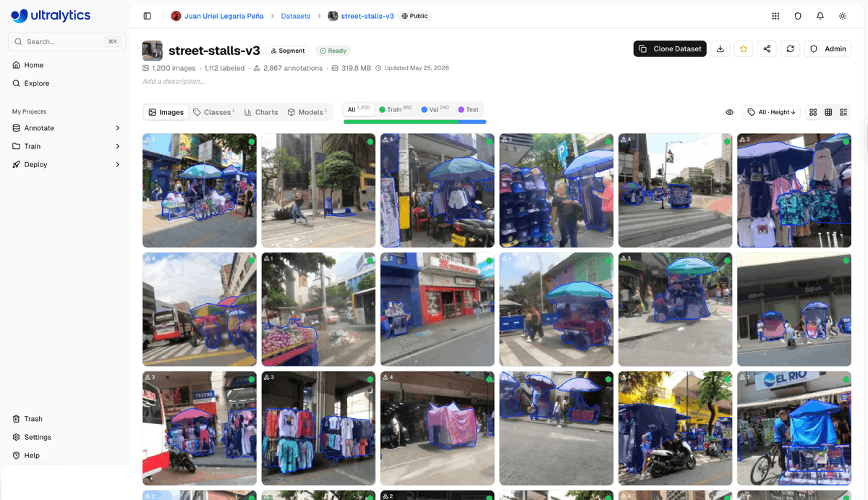Filter by All split
Image resolution: width=868 pixels, height=500 pixels.
(x=358, y=109)
